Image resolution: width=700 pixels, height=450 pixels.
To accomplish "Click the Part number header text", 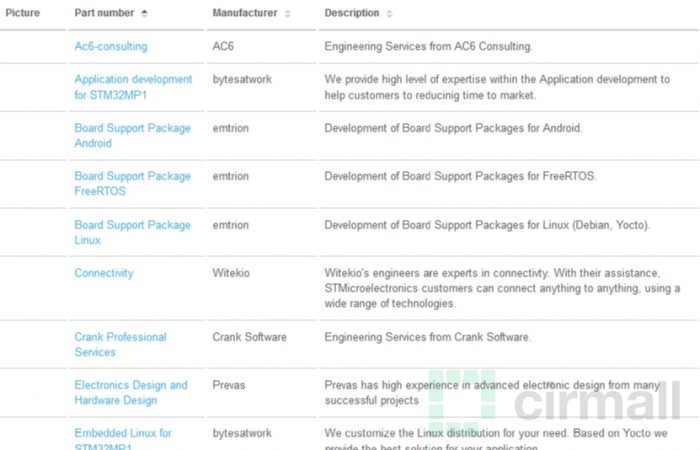I will click(104, 13).
